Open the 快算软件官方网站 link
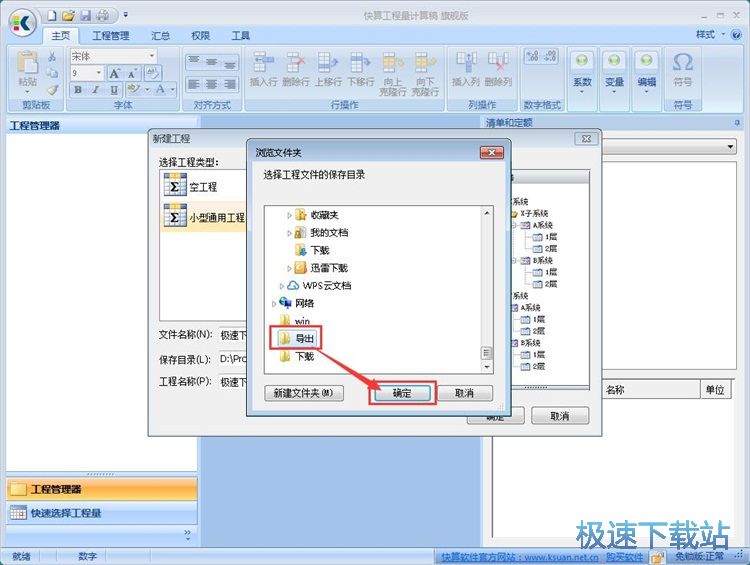 [x=519, y=557]
